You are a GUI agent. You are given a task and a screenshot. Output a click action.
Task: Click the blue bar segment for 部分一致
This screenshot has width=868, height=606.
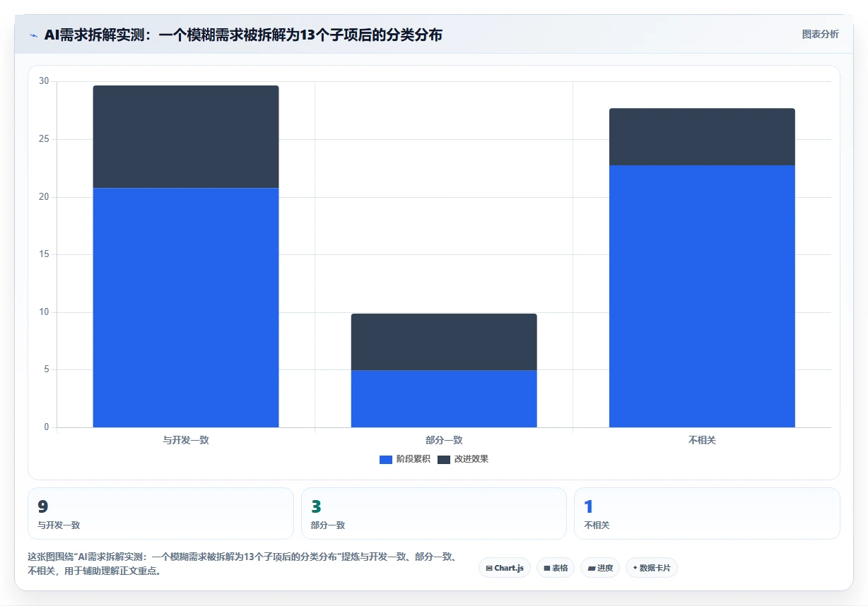(x=444, y=398)
